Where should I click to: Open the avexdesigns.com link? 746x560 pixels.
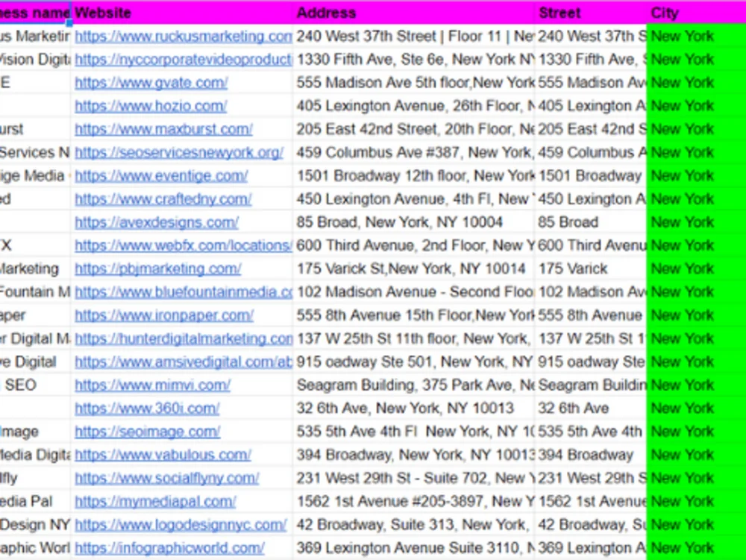tap(157, 222)
